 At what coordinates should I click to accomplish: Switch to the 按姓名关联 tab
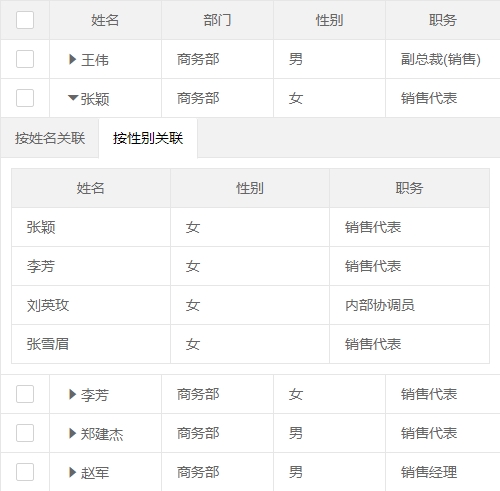pos(50,138)
